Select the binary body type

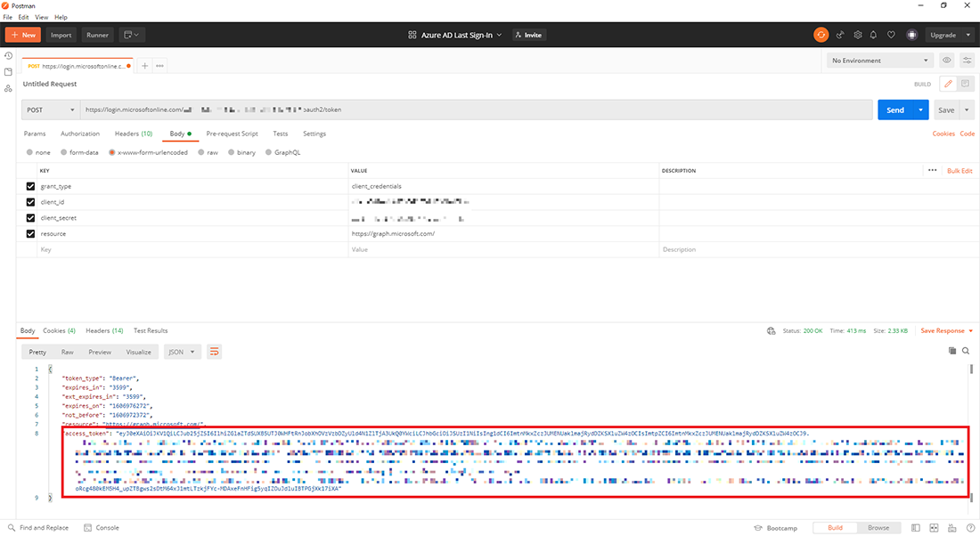point(232,152)
